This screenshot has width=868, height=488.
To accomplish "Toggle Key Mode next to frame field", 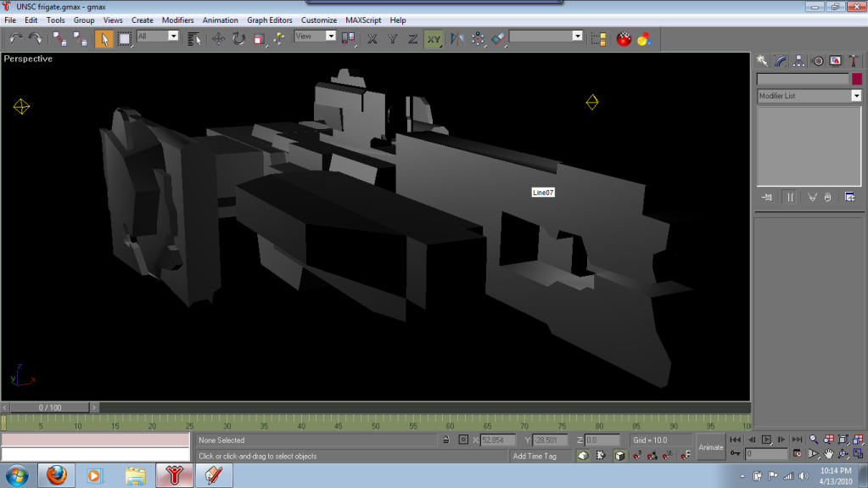I will coord(735,454).
